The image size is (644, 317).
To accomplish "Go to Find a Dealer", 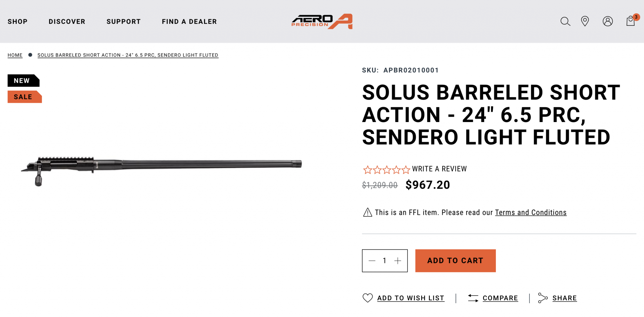I will (189, 22).
